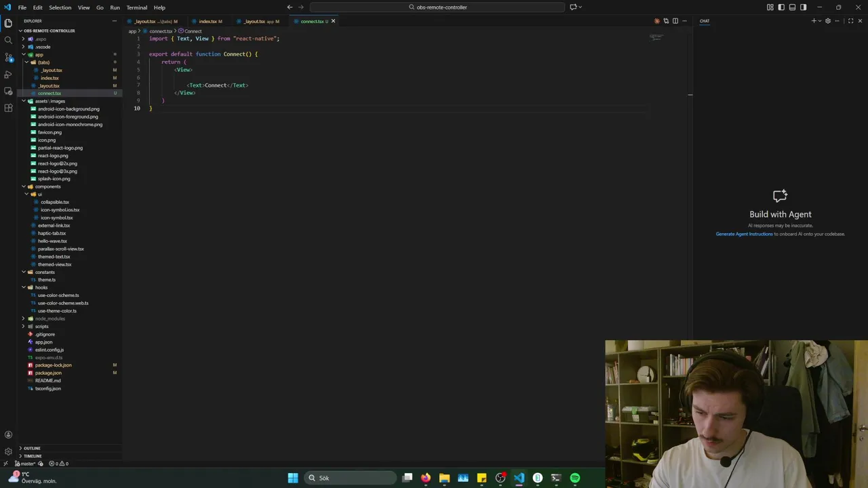
Task: Expand the TIMELINE section
Action: tap(33, 456)
